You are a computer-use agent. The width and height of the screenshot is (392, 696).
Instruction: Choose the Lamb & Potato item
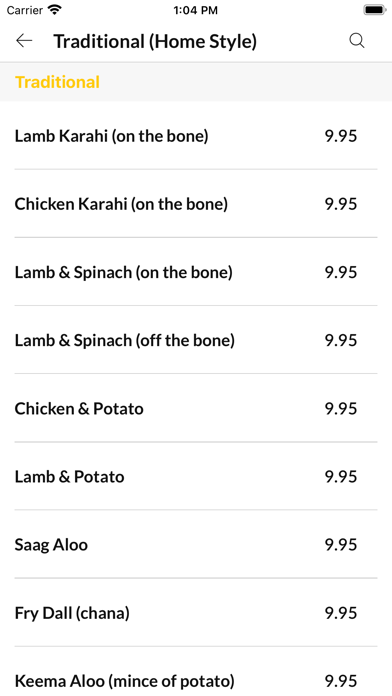(x=196, y=476)
